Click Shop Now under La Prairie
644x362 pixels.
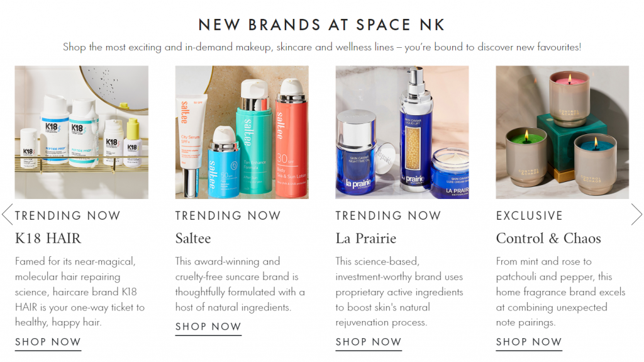pos(369,342)
